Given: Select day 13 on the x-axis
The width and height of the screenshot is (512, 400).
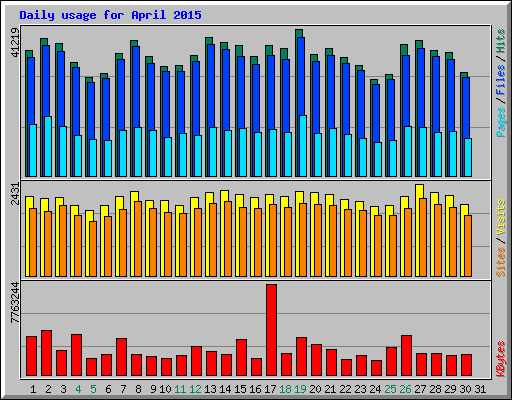Looking at the screenshot, I should [210, 389].
